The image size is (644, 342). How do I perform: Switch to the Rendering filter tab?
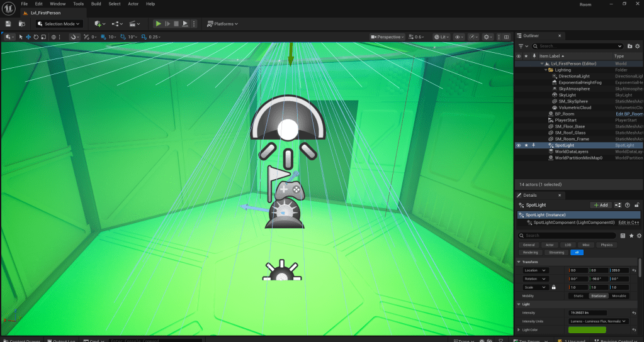coord(529,252)
